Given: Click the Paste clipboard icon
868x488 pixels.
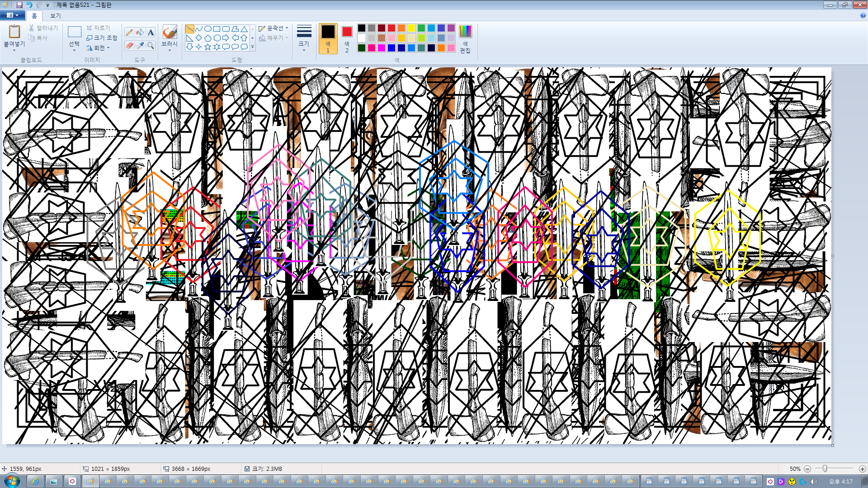Looking at the screenshot, I should click(x=14, y=32).
